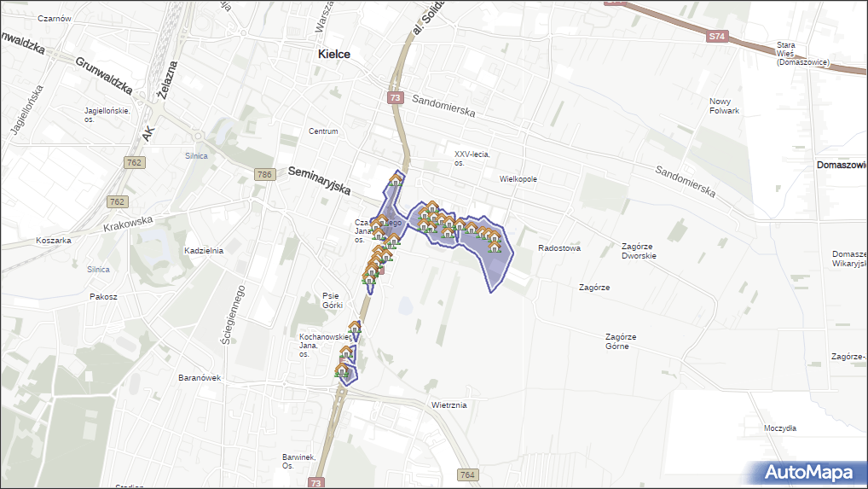Image resolution: width=868 pixels, height=489 pixels.
Task: Click the Baranówek district label
Action: click(x=200, y=377)
